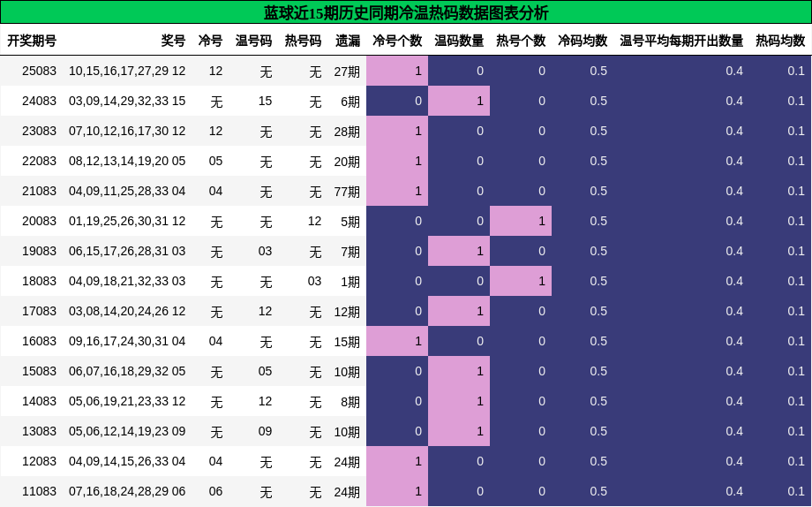Click draw period 12083
This screenshot has height=507, width=812.
(39, 462)
